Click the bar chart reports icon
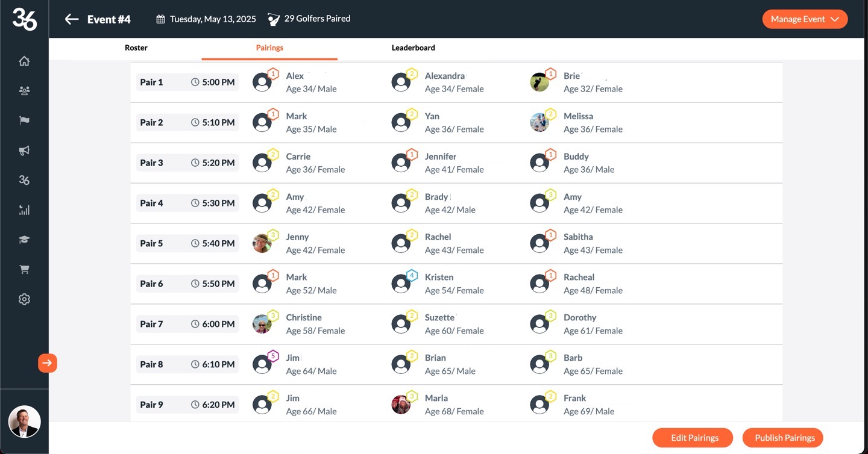The image size is (868, 454). 24,210
